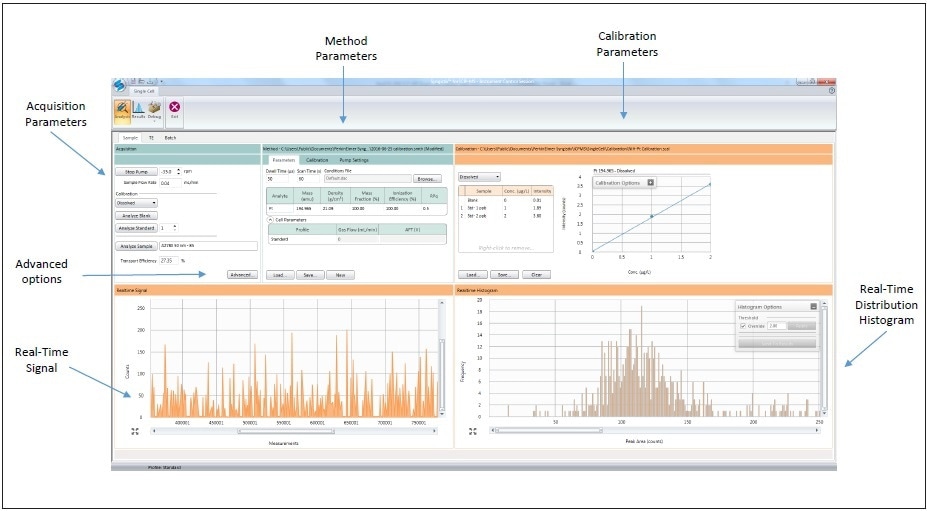This screenshot has height=511, width=927.
Task: Click the Realtime Histogram vertical zoom slider
Action: 825,358
